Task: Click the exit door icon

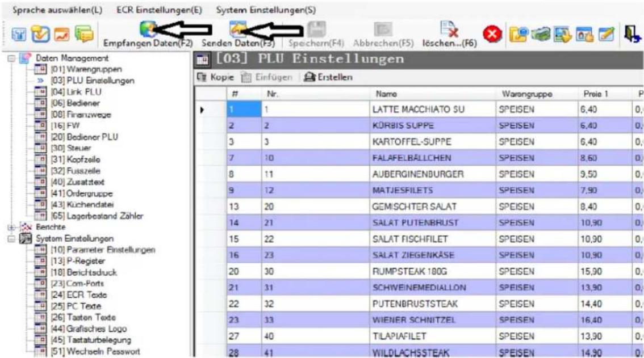Action: coord(632,33)
